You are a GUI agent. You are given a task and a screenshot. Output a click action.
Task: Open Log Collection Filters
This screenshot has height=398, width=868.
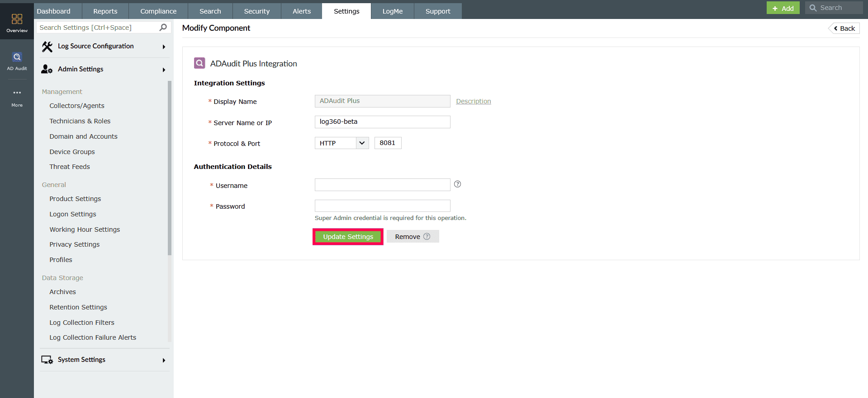tap(82, 323)
